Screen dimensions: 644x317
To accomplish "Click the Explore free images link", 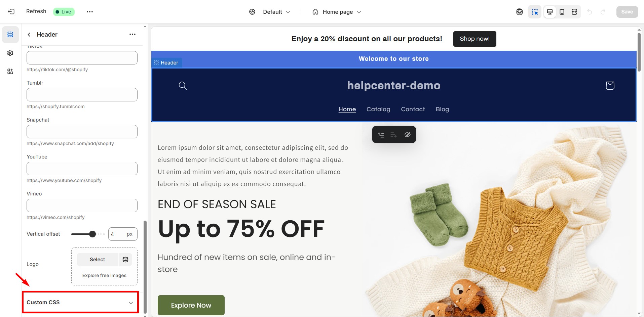I will coord(104,275).
